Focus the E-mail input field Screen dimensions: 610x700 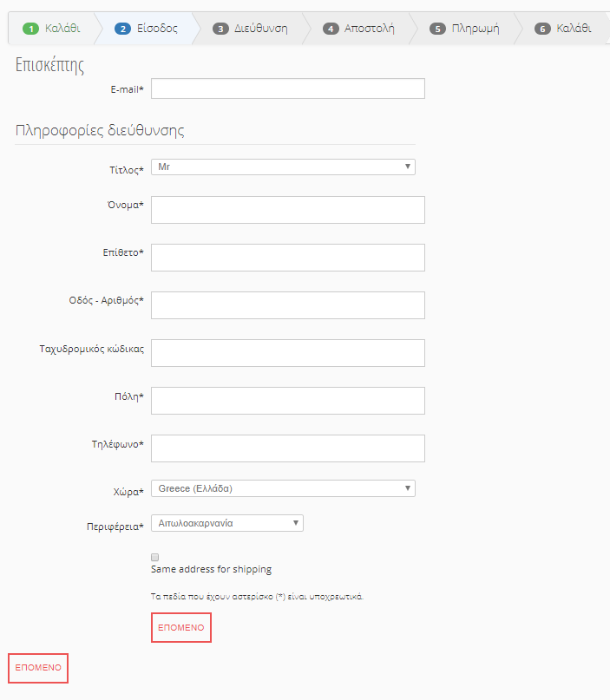click(x=288, y=89)
